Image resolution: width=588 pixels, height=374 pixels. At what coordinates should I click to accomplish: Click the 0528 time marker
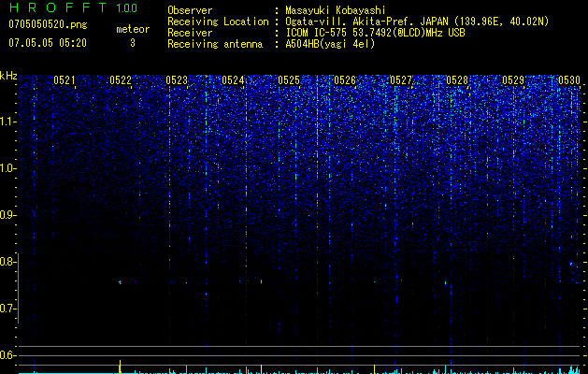coord(457,80)
